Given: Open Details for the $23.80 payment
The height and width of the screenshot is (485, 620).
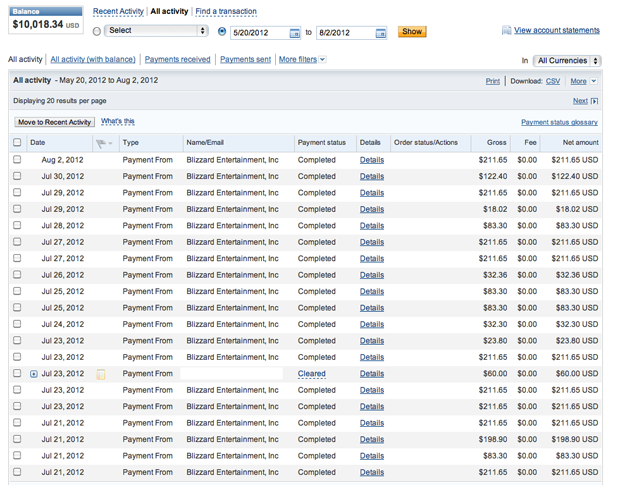Looking at the screenshot, I should [372, 341].
